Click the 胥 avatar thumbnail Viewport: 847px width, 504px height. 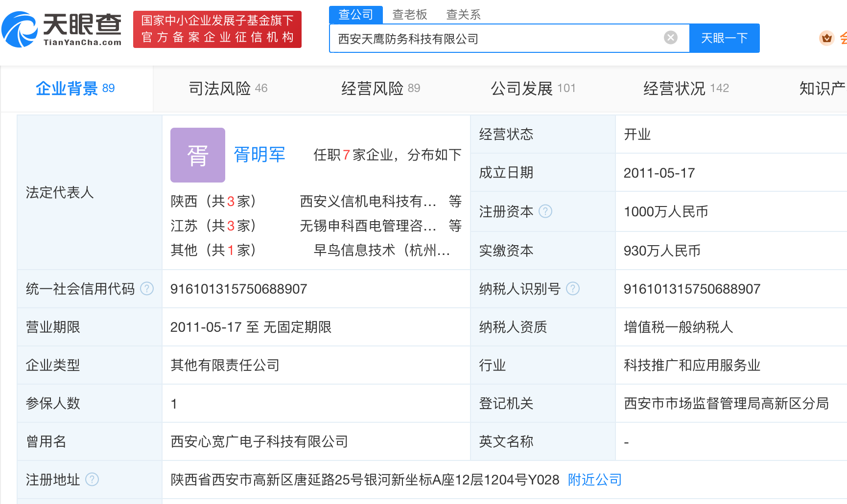pos(198,155)
